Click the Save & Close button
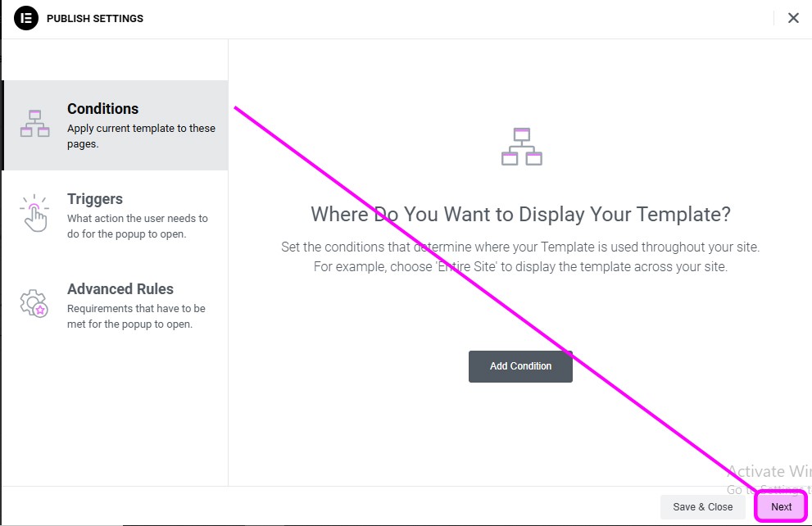The width and height of the screenshot is (812, 526). point(703,507)
